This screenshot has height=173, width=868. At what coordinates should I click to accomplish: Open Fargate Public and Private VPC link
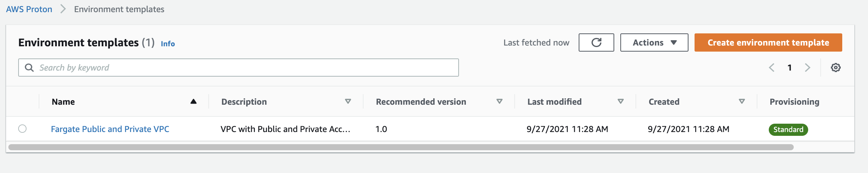pyautogui.click(x=110, y=129)
